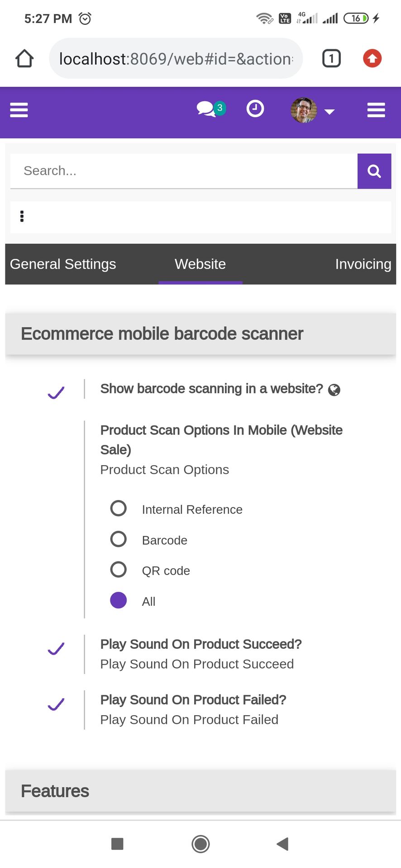Toggle Play Sound On Product Succeed checkbox
Viewport: 401px width, 868px height.
point(56,649)
